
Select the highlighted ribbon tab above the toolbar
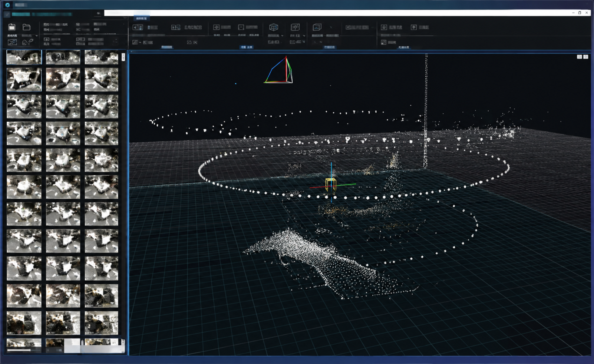pyautogui.click(x=141, y=18)
